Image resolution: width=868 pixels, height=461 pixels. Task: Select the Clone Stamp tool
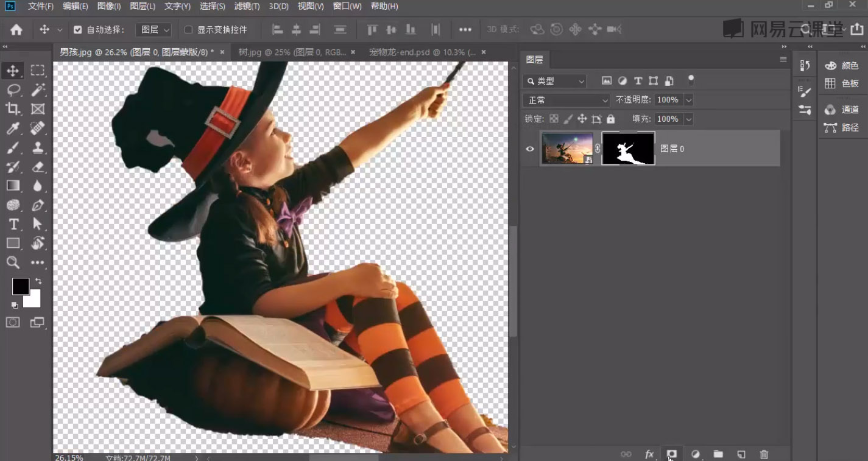pos(38,147)
